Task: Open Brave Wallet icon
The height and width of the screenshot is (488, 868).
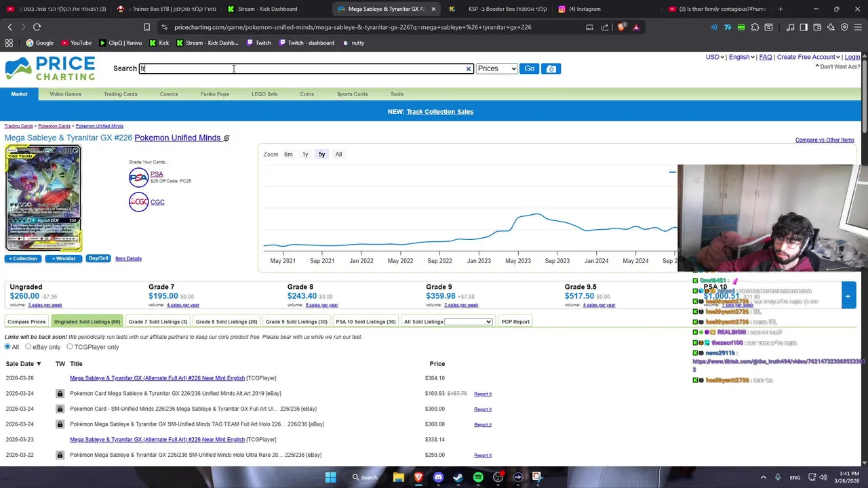Action: 817,27
